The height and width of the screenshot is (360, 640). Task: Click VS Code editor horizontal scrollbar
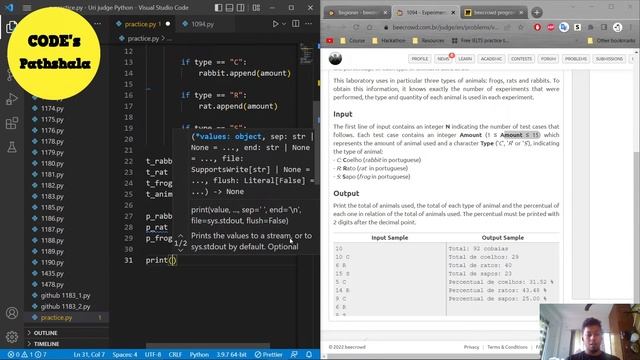pos(208,346)
